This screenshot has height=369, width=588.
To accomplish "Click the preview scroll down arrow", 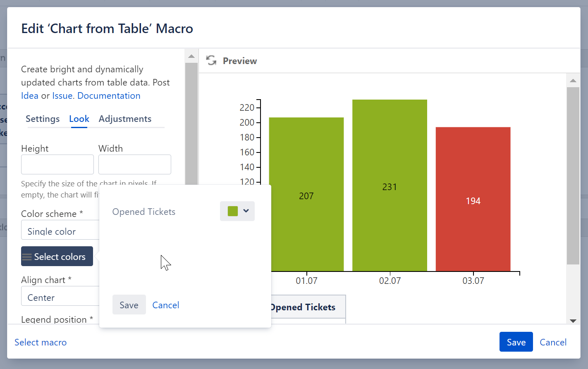I will coord(573,321).
